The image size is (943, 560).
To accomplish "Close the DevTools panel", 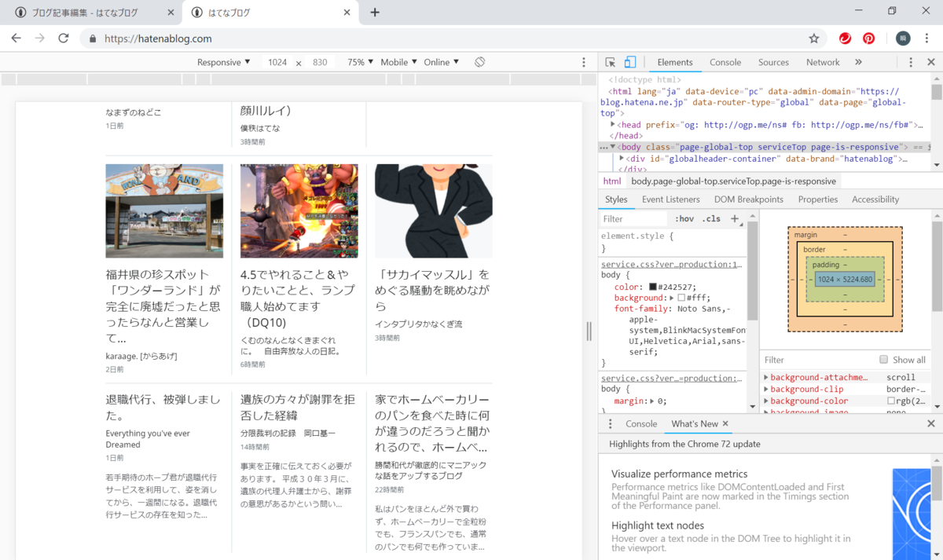I will tap(930, 62).
